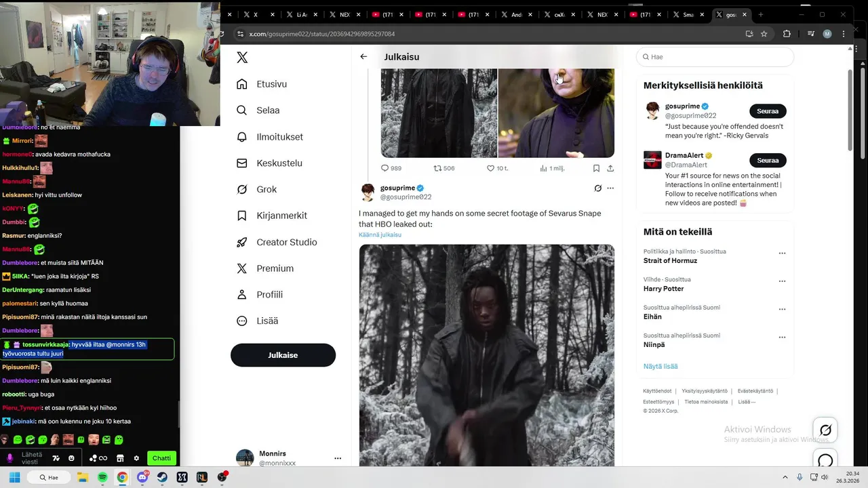Screen dimensions: 868x488
Task: Switch to the Li Ar X tab
Action: pyautogui.click(x=302, y=14)
